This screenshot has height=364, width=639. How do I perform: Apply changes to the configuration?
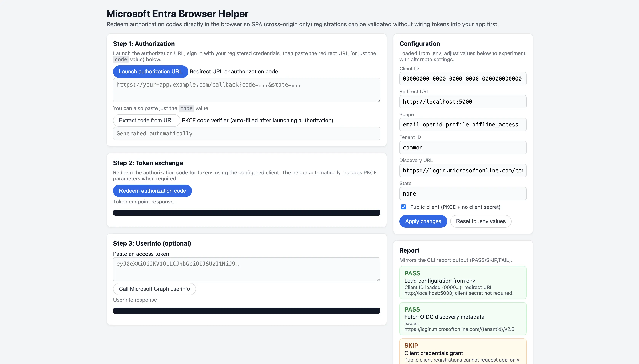coord(423,221)
